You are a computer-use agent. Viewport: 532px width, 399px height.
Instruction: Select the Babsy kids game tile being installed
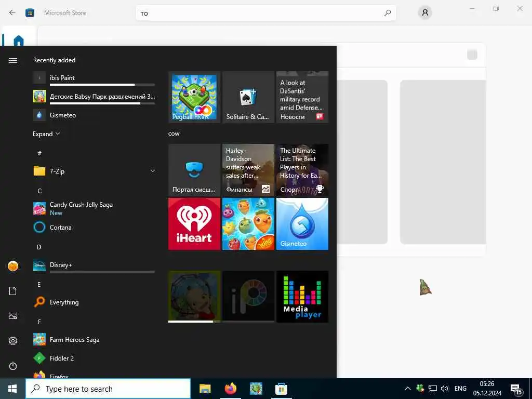point(194,297)
